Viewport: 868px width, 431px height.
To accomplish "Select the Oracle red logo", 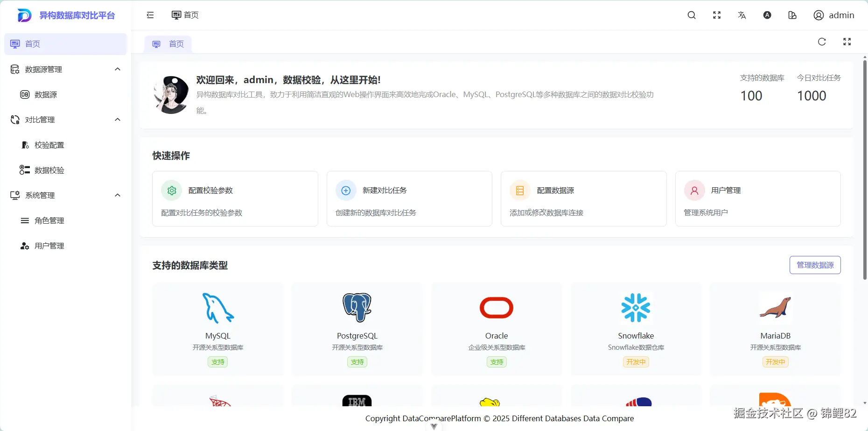I will (x=497, y=308).
